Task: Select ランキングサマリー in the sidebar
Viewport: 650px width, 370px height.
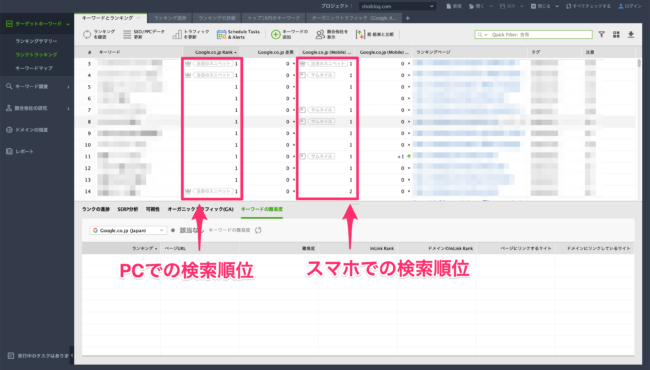Action: point(36,41)
